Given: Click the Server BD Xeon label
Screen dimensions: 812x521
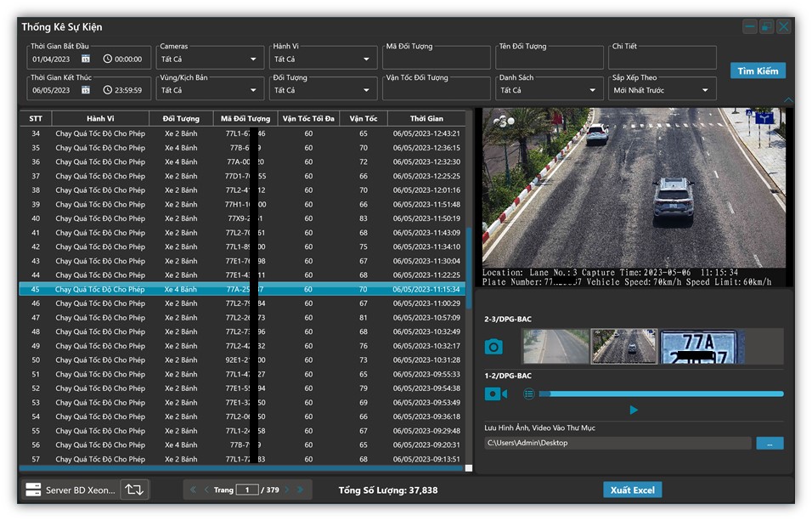Looking at the screenshot, I should [x=81, y=490].
